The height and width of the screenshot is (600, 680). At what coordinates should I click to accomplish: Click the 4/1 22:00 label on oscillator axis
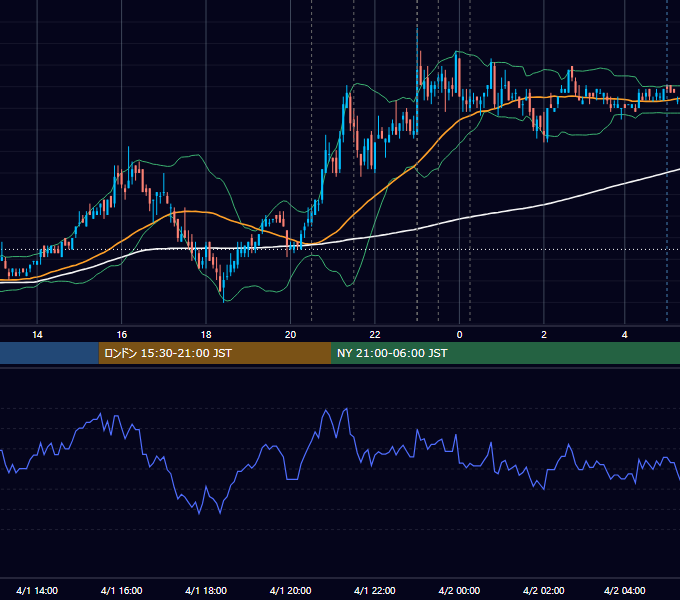pos(375,590)
